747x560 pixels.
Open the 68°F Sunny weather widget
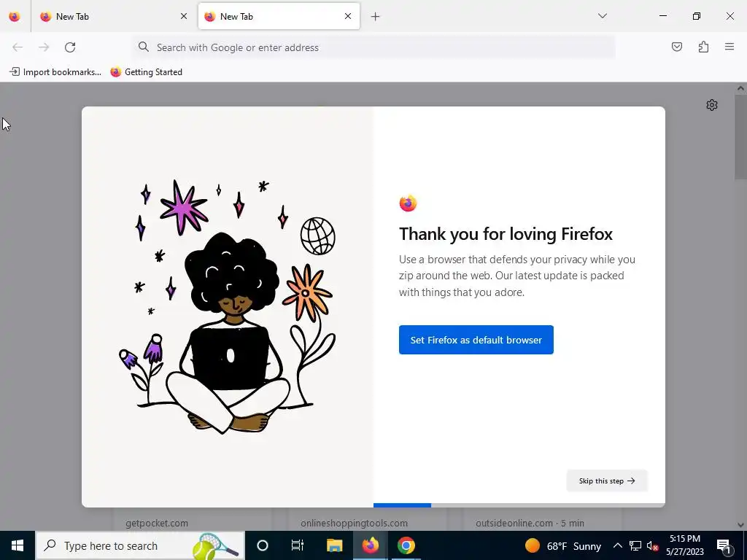563,545
